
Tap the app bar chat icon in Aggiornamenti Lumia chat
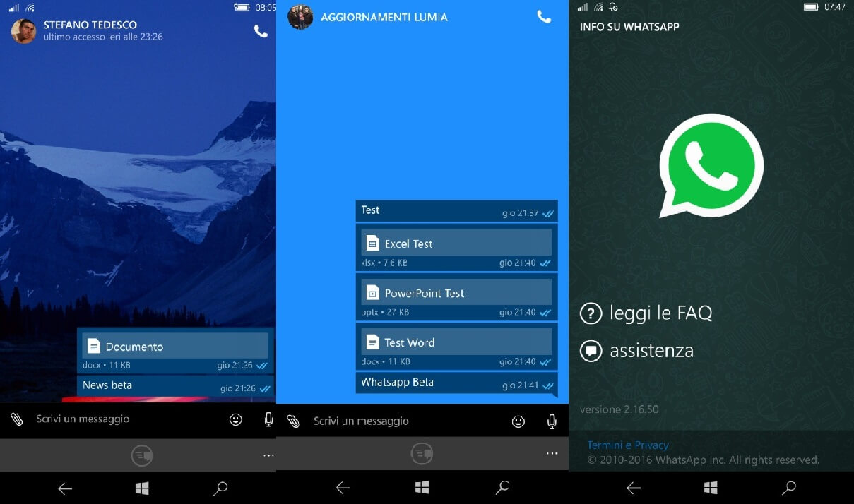(x=422, y=453)
